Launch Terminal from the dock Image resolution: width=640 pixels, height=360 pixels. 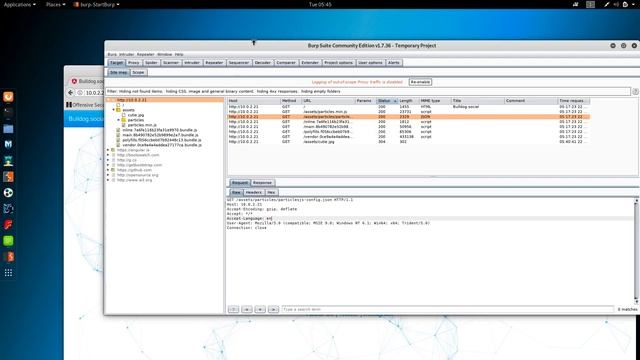[8, 112]
